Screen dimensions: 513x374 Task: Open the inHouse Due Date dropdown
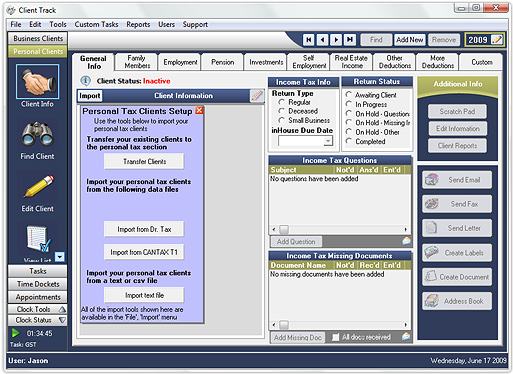[x=328, y=141]
